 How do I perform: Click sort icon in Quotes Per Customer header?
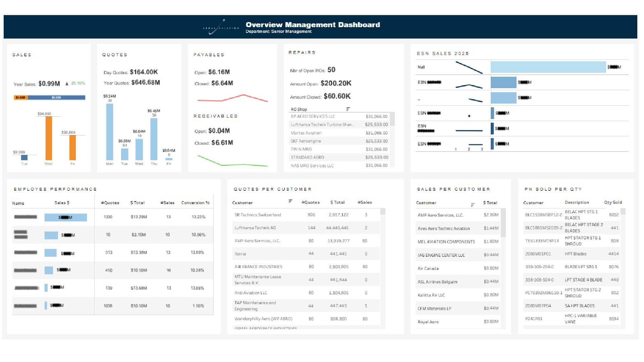click(x=290, y=201)
